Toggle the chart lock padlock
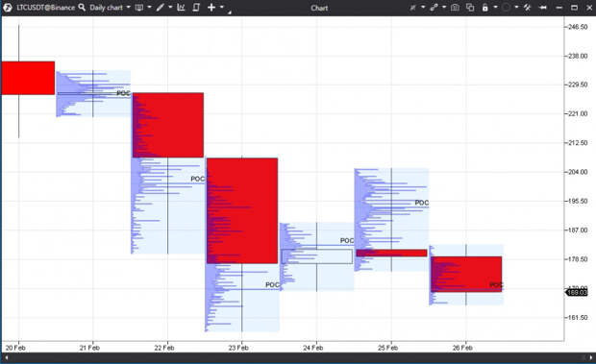Viewport: 596px width, 364px height. click(x=485, y=8)
